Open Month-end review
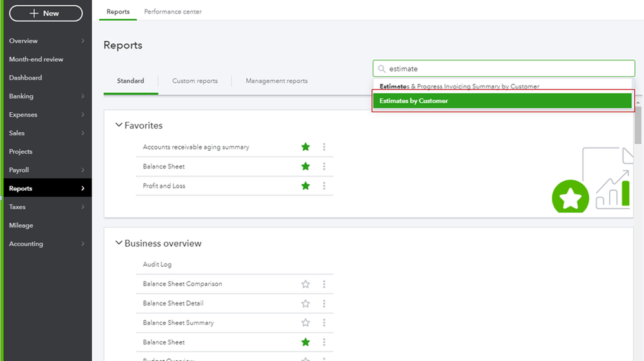Viewport: 644px width, 361px height. 36,59
